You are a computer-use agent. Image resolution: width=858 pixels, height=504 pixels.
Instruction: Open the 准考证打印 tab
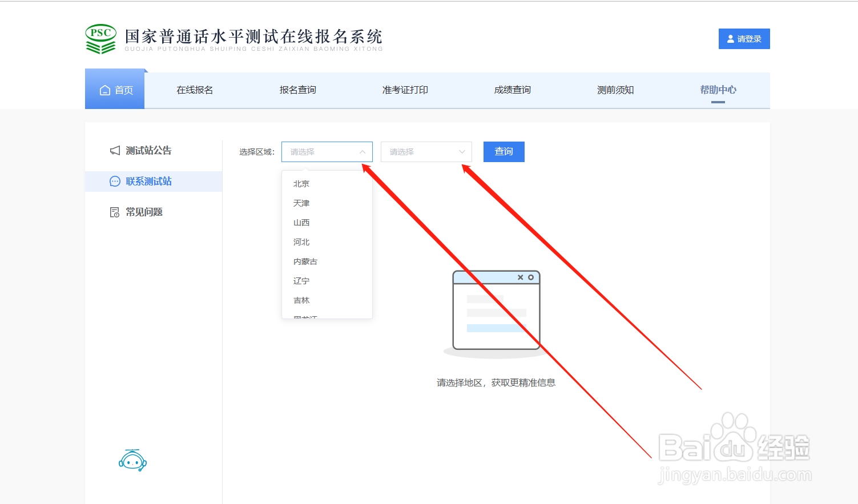(405, 90)
